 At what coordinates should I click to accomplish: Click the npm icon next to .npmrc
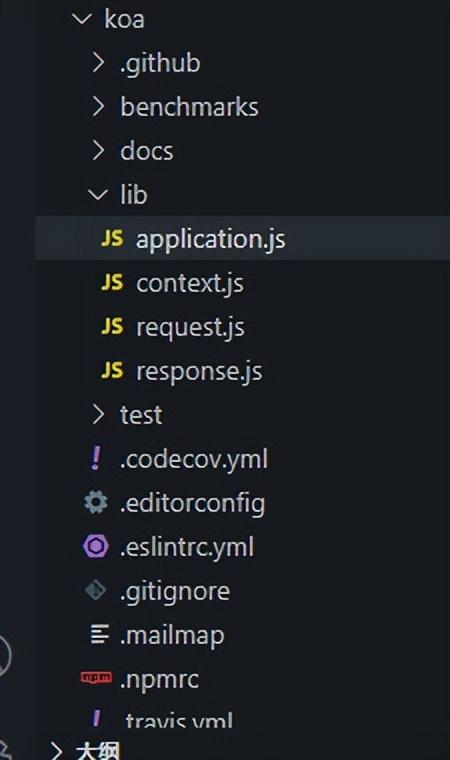[x=96, y=677]
